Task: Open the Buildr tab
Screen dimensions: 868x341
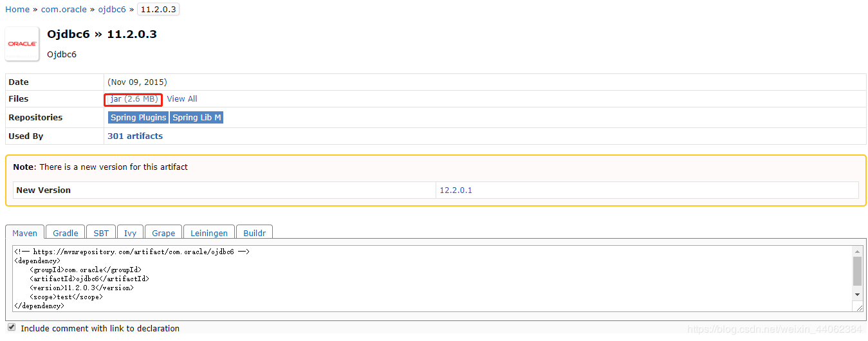Action: pyautogui.click(x=255, y=233)
